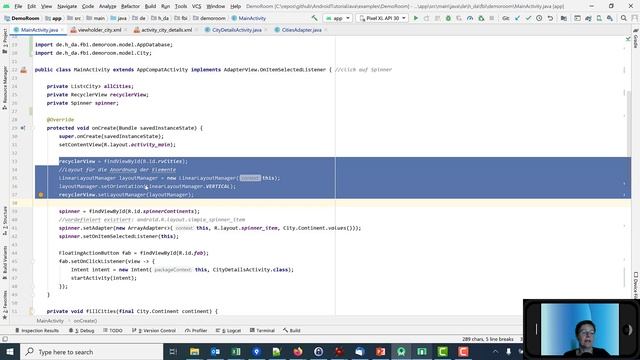Expand folded code arrow on line 36
640x360 pixels.
[x=624, y=184]
